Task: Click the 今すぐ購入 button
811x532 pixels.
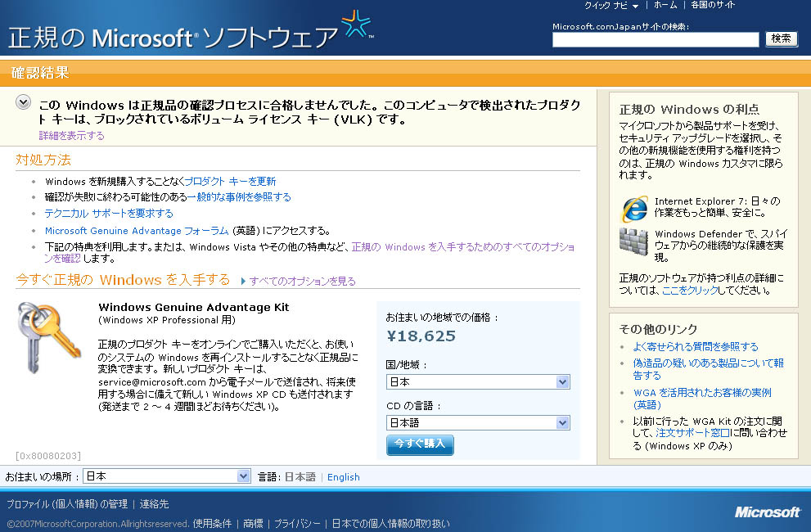Action: [420, 444]
